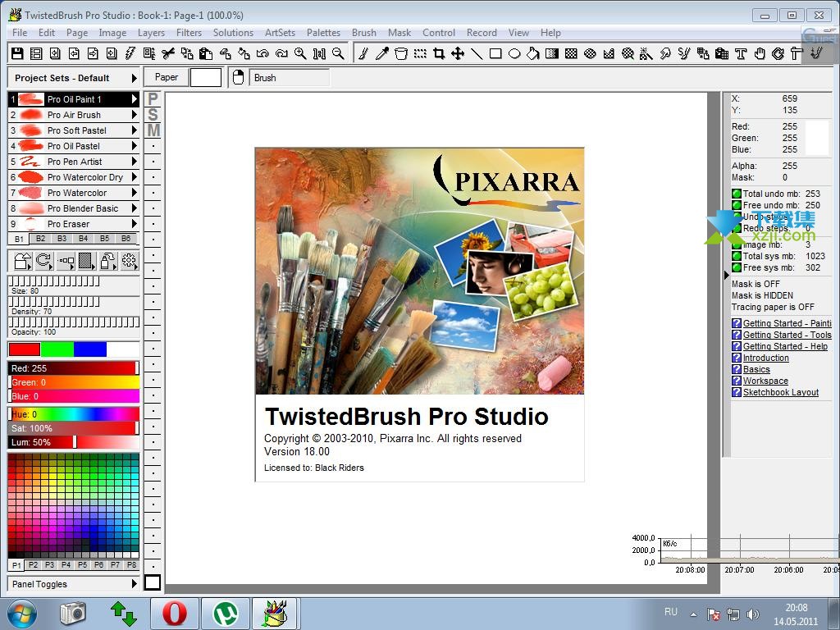The width and height of the screenshot is (840, 630).
Task: Click the previous page arrow icon
Action: click(x=74, y=53)
